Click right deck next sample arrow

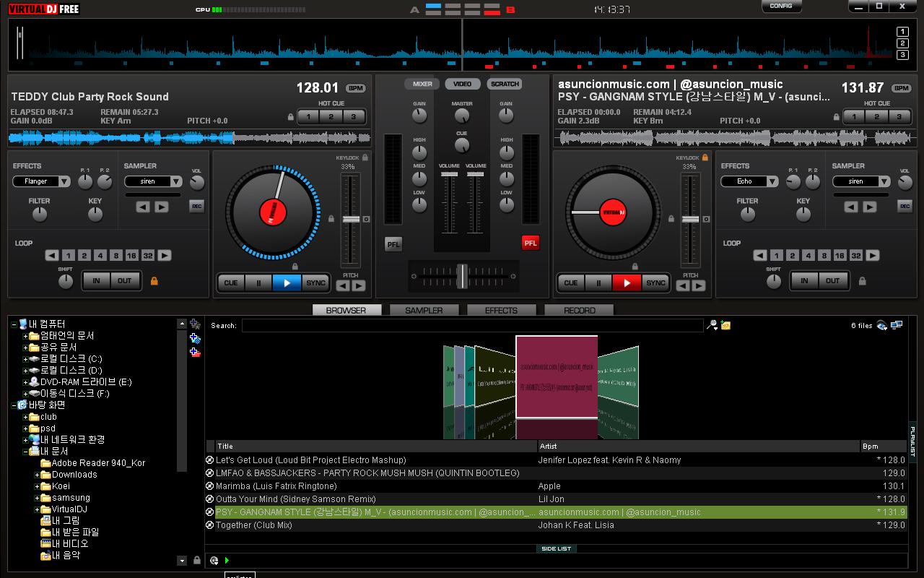click(870, 207)
